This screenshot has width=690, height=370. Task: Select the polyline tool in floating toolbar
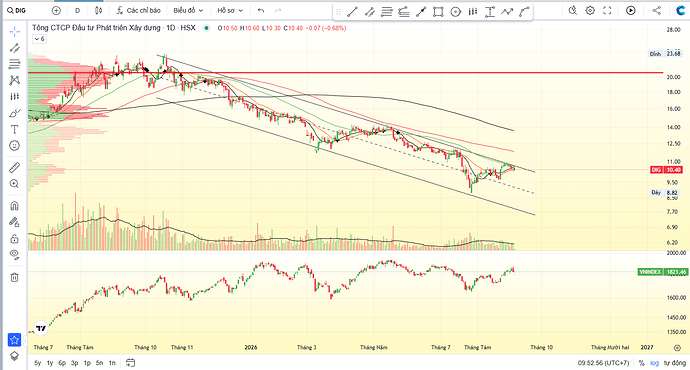coord(507,12)
